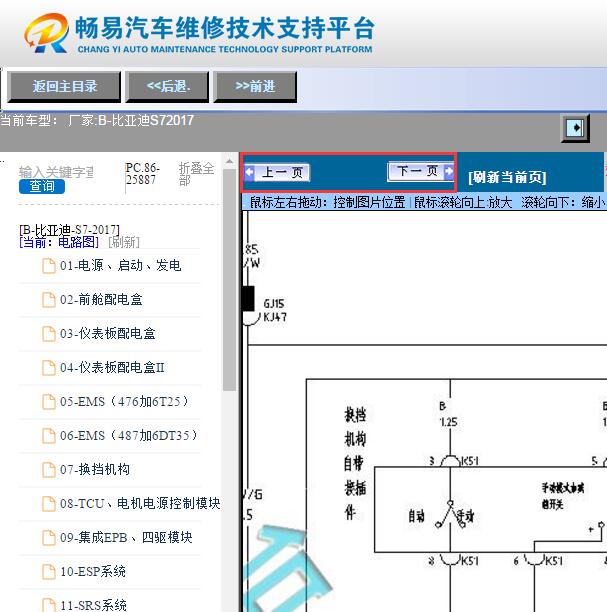Viewport: 607px width, 612px height.
Task: Open 04-仪表板配电盒II in the tree
Action: 112,367
